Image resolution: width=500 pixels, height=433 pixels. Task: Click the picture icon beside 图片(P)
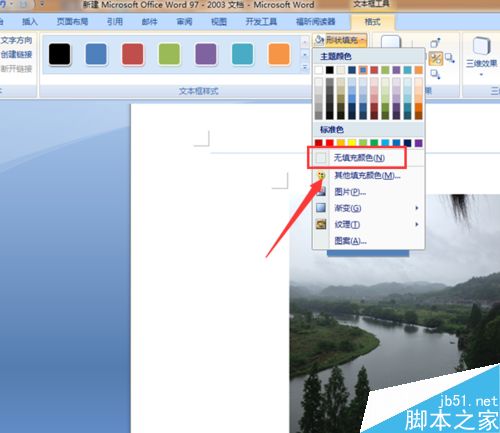point(321,192)
